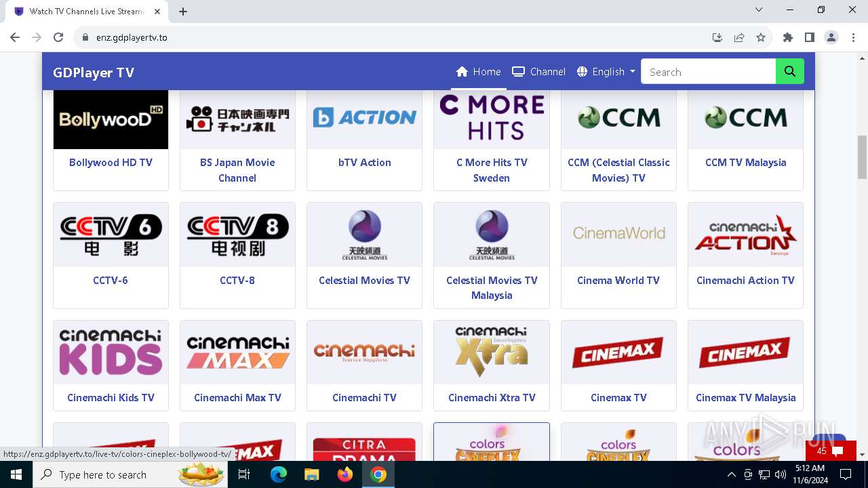
Task: Focus the Search input field
Action: point(708,71)
